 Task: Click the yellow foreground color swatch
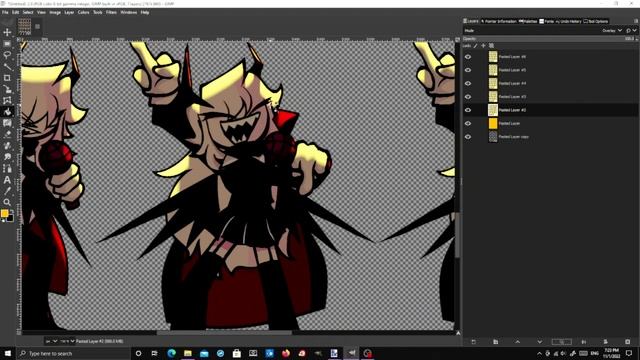point(4,213)
